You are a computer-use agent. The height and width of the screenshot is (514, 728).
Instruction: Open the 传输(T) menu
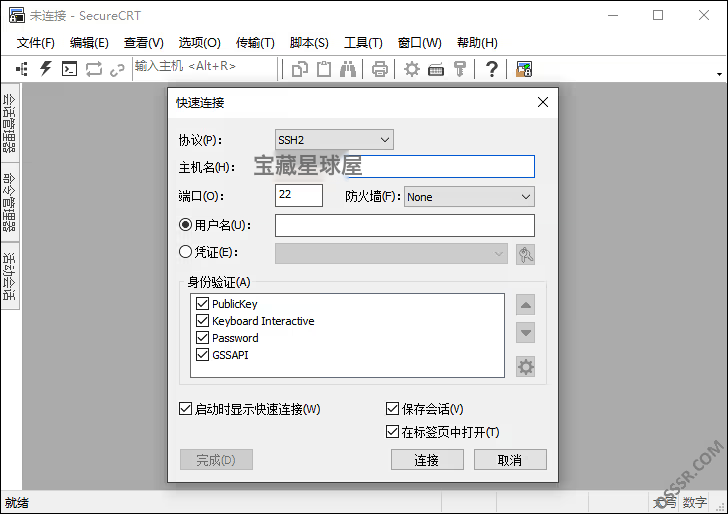click(x=255, y=43)
